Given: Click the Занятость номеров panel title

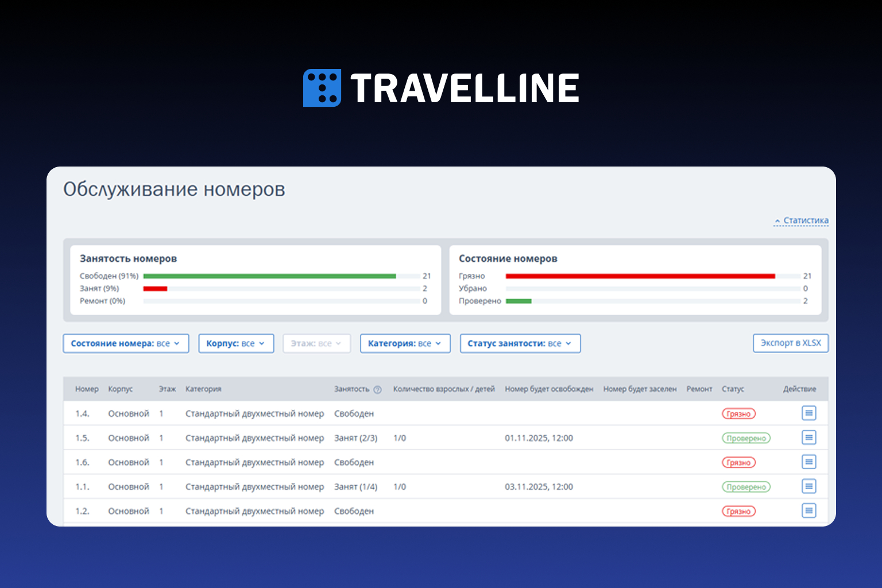Looking at the screenshot, I should [128, 259].
